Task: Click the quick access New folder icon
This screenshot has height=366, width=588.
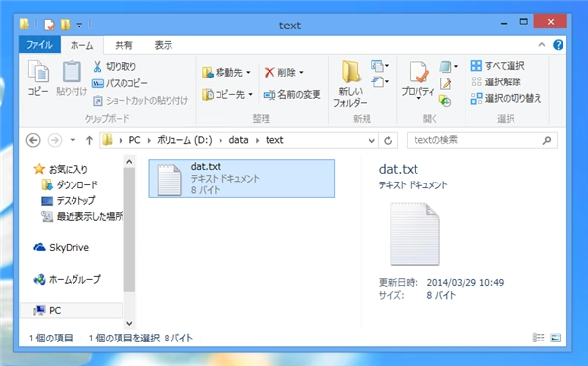Action: click(66, 25)
